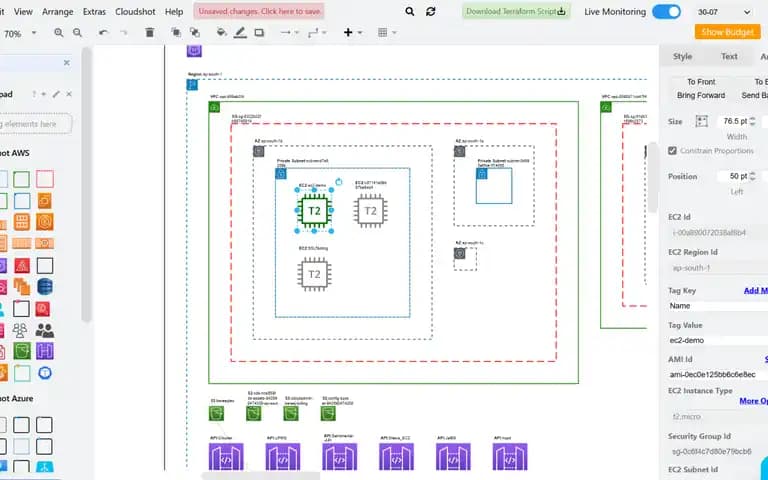The width and height of the screenshot is (768, 480).
Task: Open the connection arrow style dropdown
Action: (289, 33)
